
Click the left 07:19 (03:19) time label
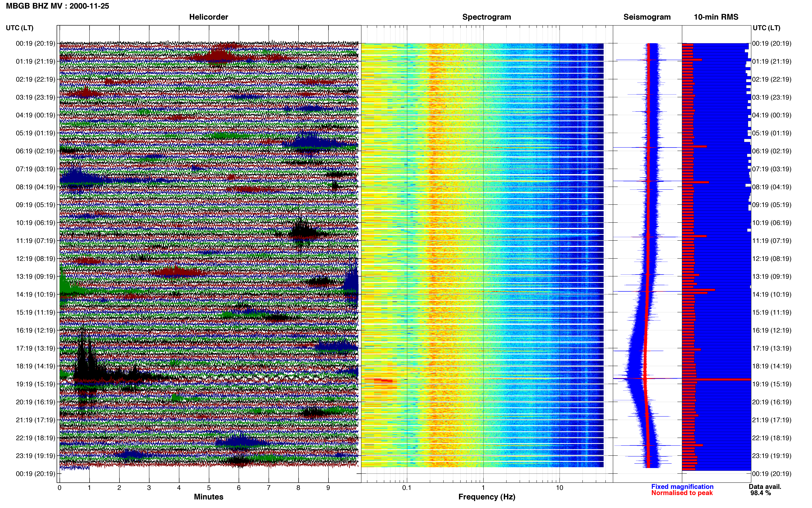tap(35, 169)
